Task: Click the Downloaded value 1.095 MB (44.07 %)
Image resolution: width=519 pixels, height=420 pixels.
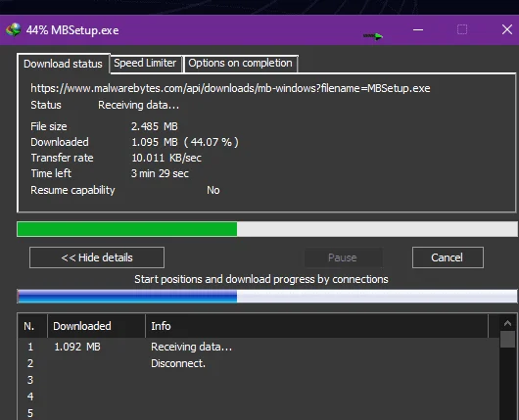Action: coord(185,142)
